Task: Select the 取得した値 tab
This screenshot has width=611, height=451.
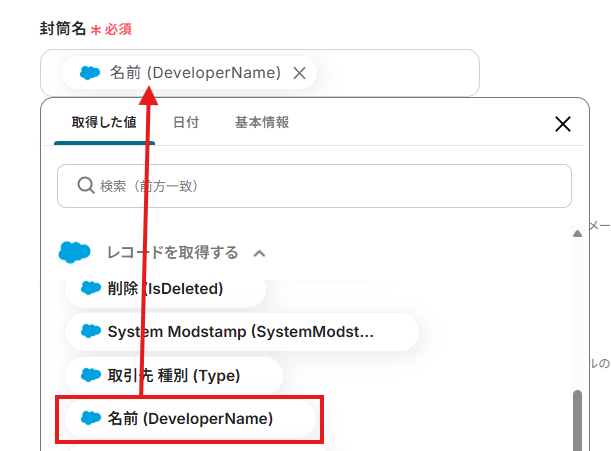Action: coord(104,122)
